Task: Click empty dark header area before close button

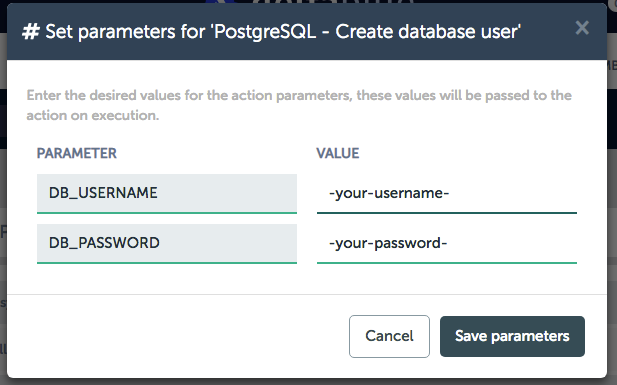Action: [x=547, y=32]
